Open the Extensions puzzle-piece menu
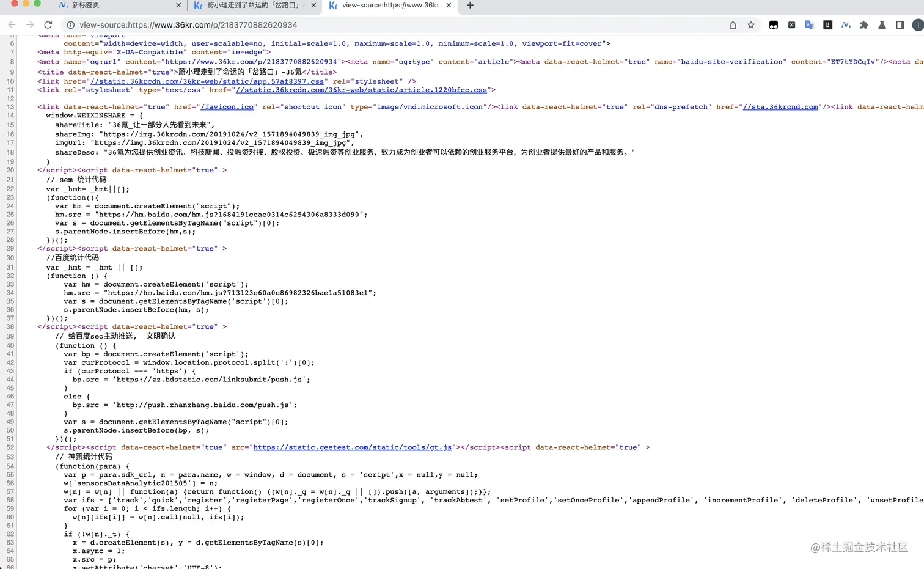924x569 pixels. pyautogui.click(x=864, y=25)
